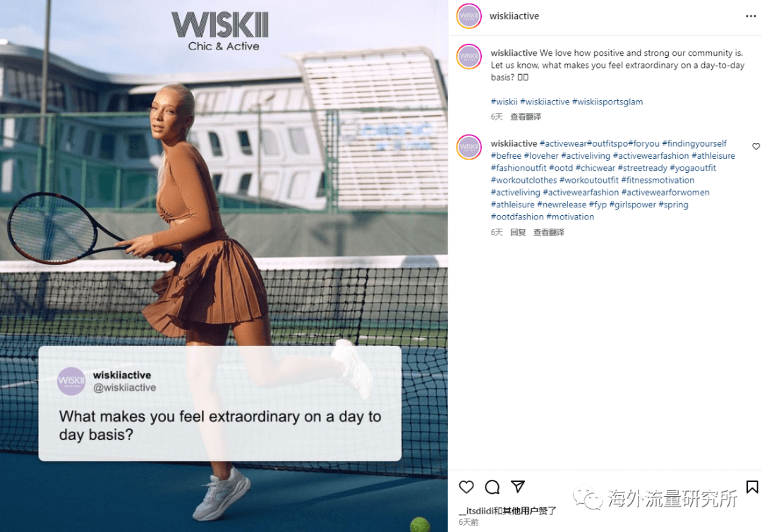Open wiskiiactive username in the header
The height and width of the screenshot is (532, 762).
pyautogui.click(x=514, y=16)
